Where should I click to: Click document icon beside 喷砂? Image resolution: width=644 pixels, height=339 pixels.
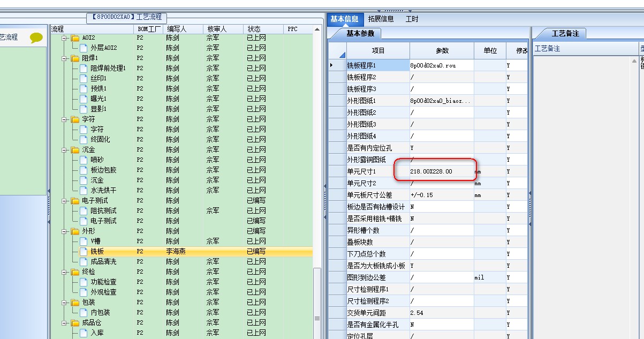84,160
